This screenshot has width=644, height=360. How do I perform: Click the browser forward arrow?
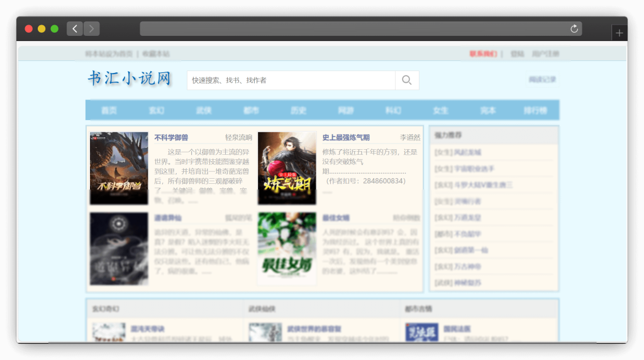(x=92, y=29)
